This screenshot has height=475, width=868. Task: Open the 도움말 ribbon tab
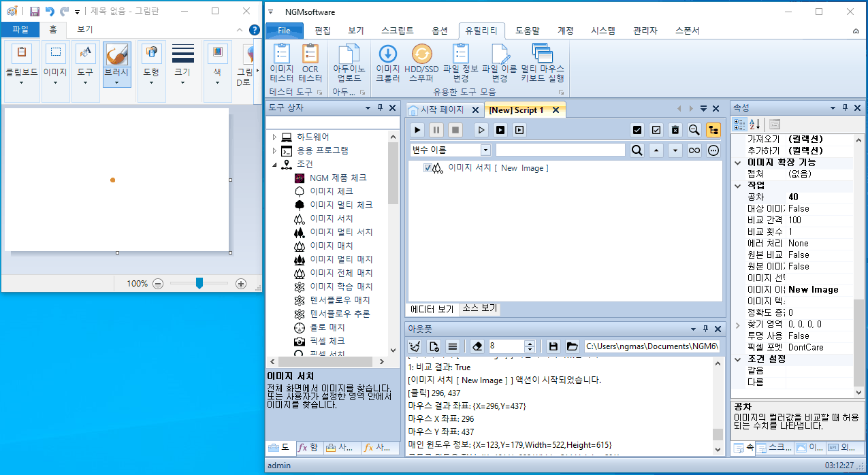[x=528, y=31]
